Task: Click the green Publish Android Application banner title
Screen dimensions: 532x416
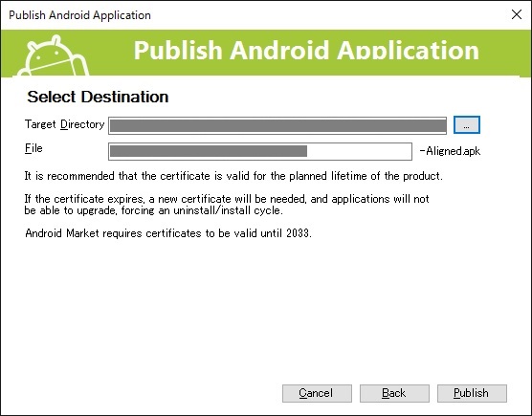Action: click(x=306, y=50)
